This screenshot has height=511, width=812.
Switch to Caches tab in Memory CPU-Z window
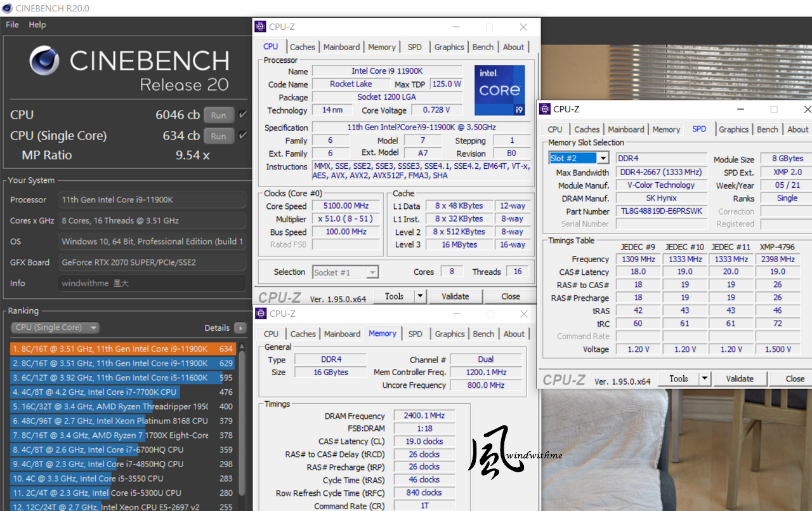(303, 334)
